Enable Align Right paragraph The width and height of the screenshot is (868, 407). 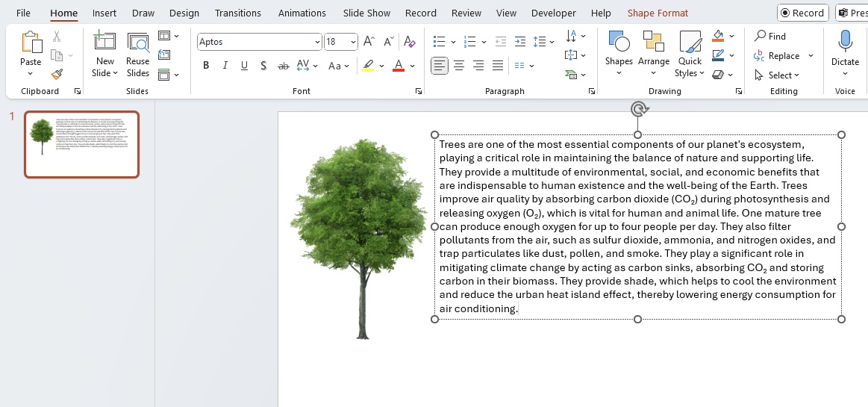(478, 66)
